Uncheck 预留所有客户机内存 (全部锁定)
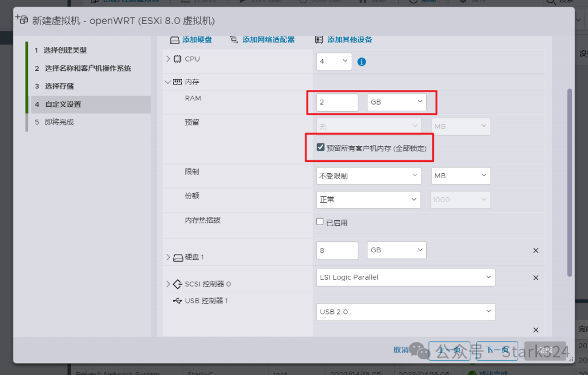The width and height of the screenshot is (588, 375). (x=321, y=147)
